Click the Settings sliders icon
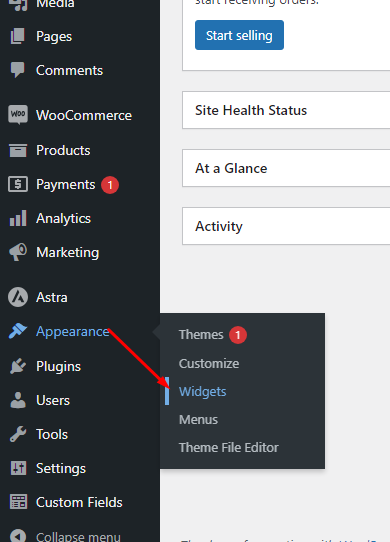The height and width of the screenshot is (542, 390). [18, 468]
